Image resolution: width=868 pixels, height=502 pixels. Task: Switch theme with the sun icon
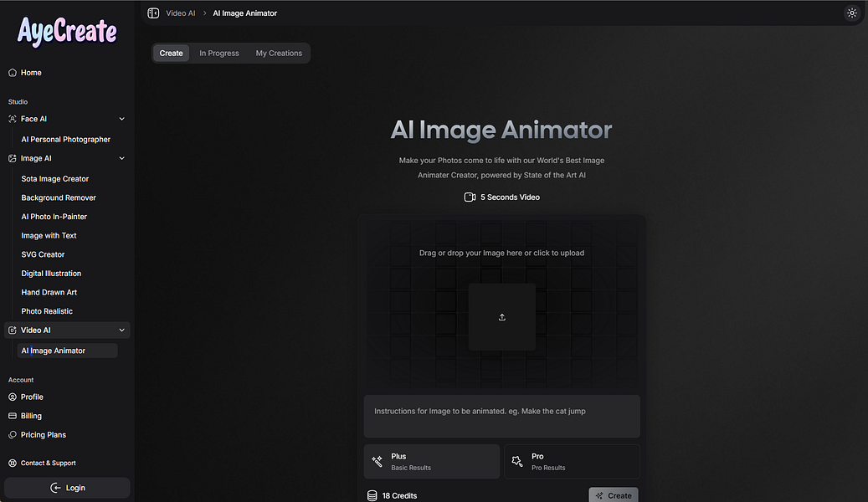pos(851,13)
